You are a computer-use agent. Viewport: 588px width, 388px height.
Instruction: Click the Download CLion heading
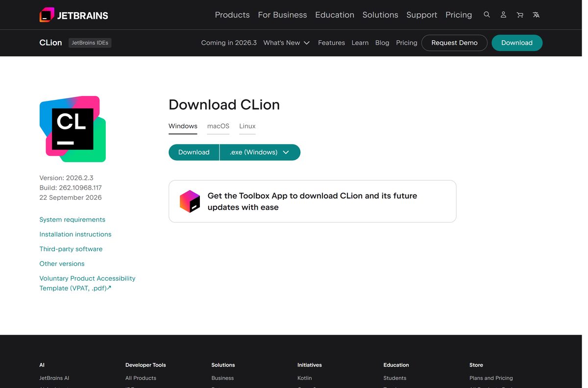(224, 105)
